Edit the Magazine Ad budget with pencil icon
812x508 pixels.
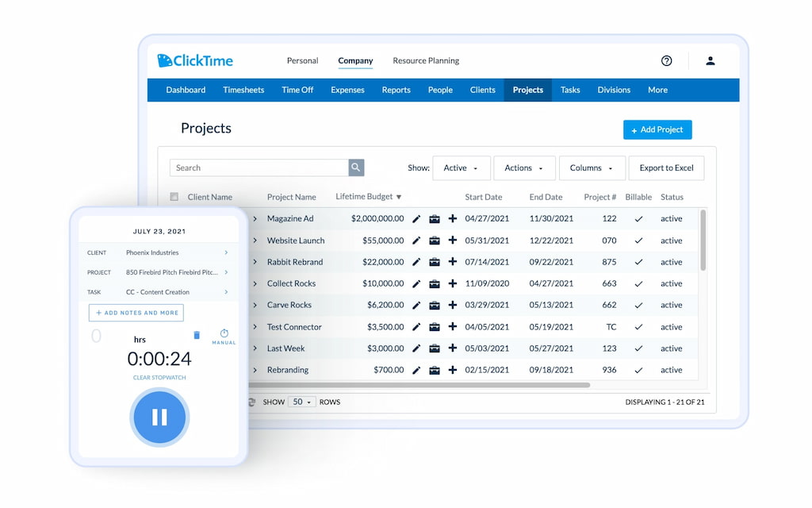pyautogui.click(x=418, y=218)
